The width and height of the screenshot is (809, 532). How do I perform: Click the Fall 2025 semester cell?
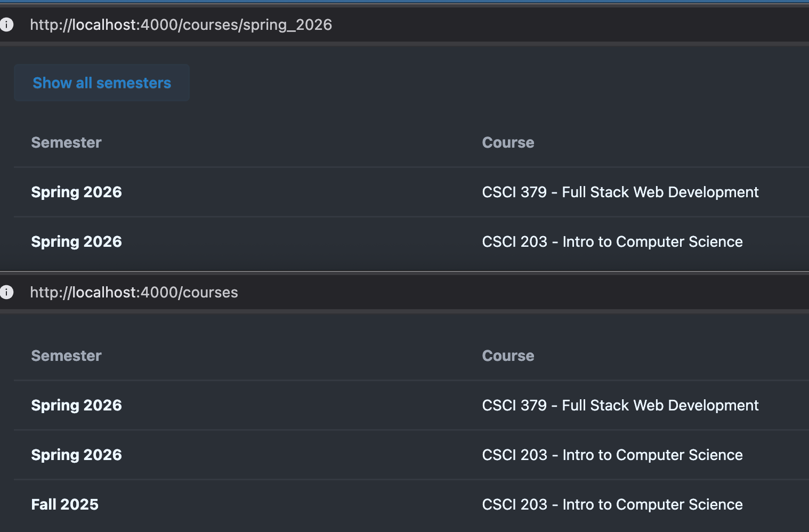click(64, 504)
